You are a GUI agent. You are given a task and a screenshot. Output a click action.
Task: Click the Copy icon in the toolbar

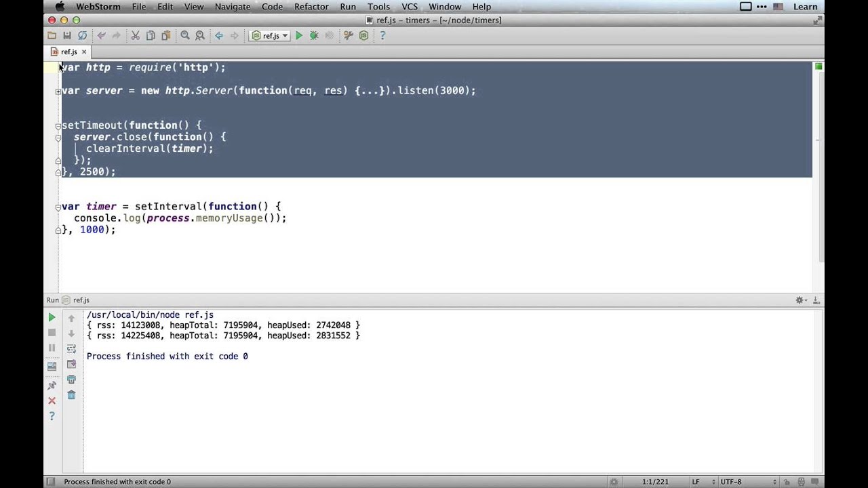[x=151, y=36]
